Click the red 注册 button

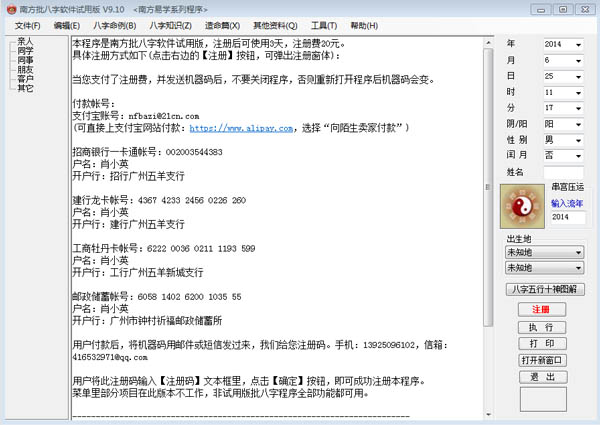coord(541,309)
